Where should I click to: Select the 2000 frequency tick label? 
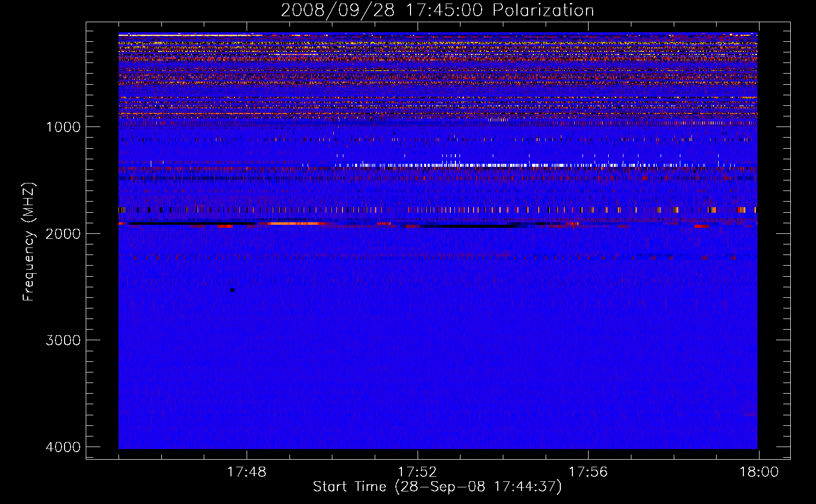64,233
